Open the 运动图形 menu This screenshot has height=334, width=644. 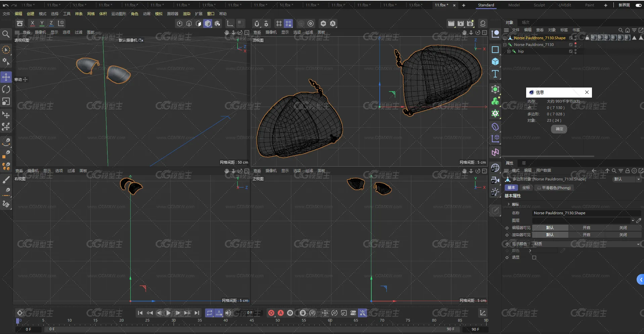coord(119,14)
